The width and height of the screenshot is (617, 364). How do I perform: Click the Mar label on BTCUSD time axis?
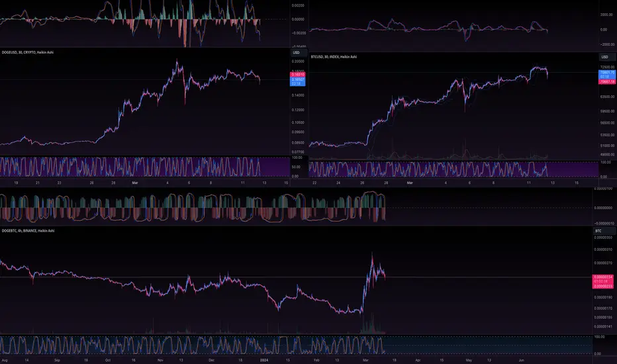coord(410,183)
